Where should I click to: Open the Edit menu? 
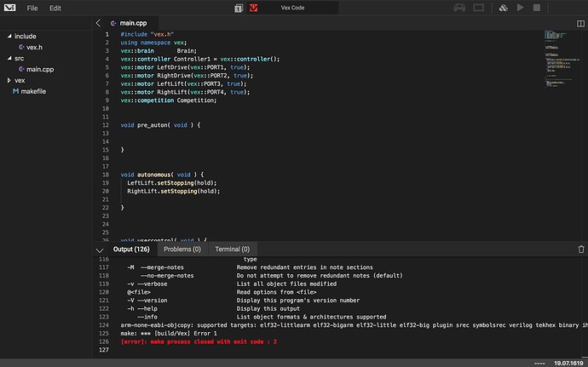pyautogui.click(x=55, y=8)
